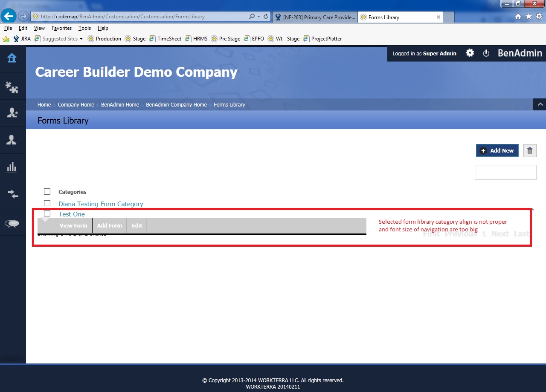Click the Last pagination link
Viewport: 546px width, 392px height.
coord(521,234)
